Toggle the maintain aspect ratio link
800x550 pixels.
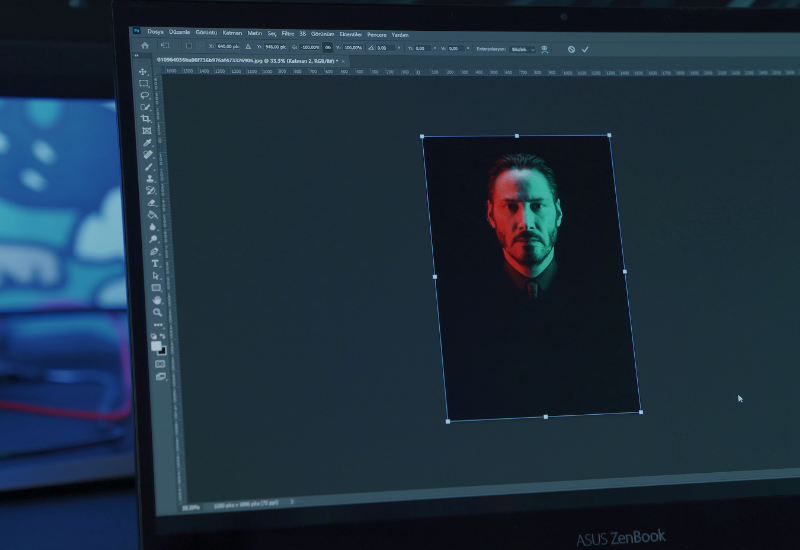coord(326,47)
